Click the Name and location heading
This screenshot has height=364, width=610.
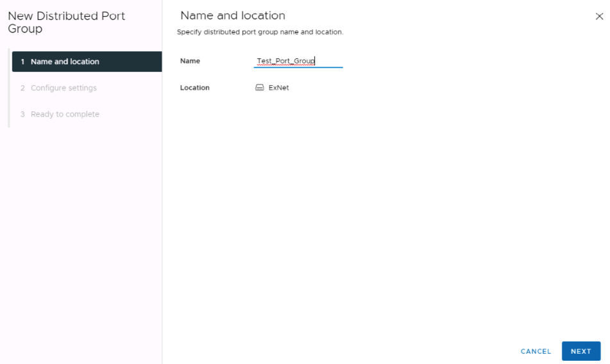(233, 15)
